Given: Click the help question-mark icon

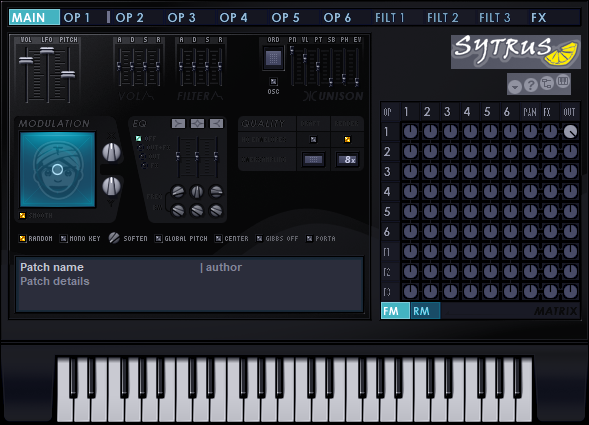Looking at the screenshot, I should [x=530, y=85].
